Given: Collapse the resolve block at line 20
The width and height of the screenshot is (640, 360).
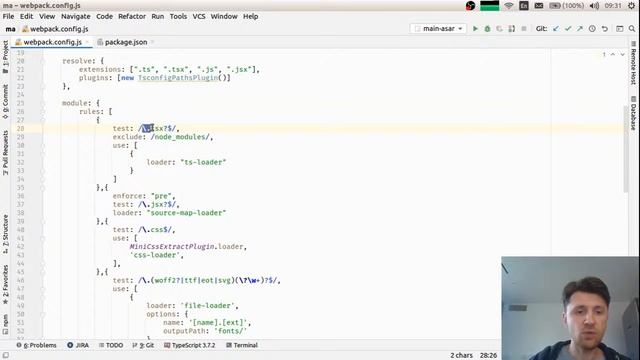Looking at the screenshot, I should coord(42,61).
